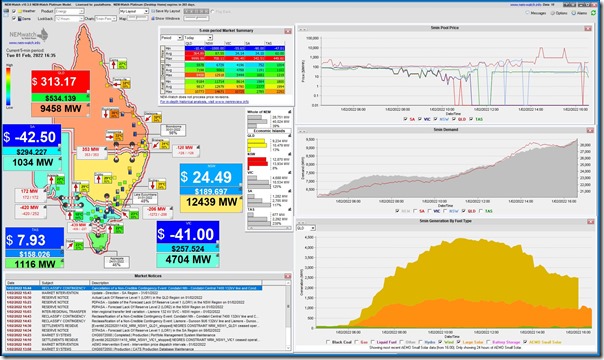Click the QLD price tile showing $313.17
Screen dimensions: 604x360
(x=61, y=82)
